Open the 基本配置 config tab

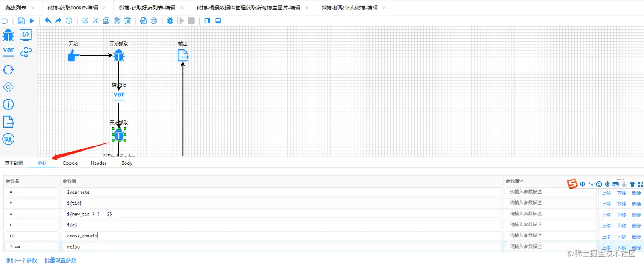(x=14, y=163)
